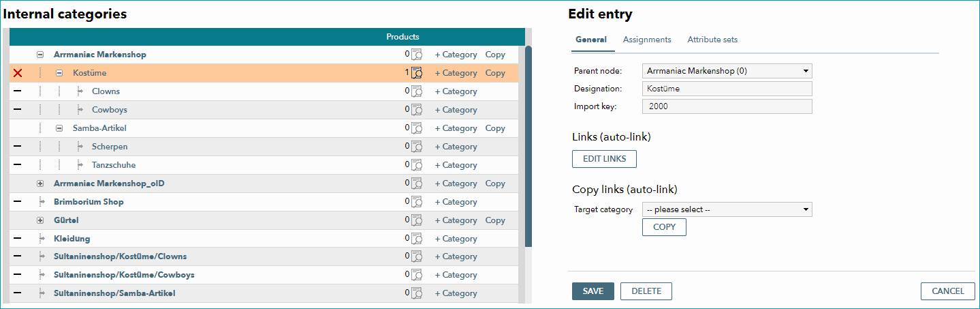The image size is (980, 309).
Task: Select the Kleidung tree item
Action: pyautogui.click(x=72, y=239)
